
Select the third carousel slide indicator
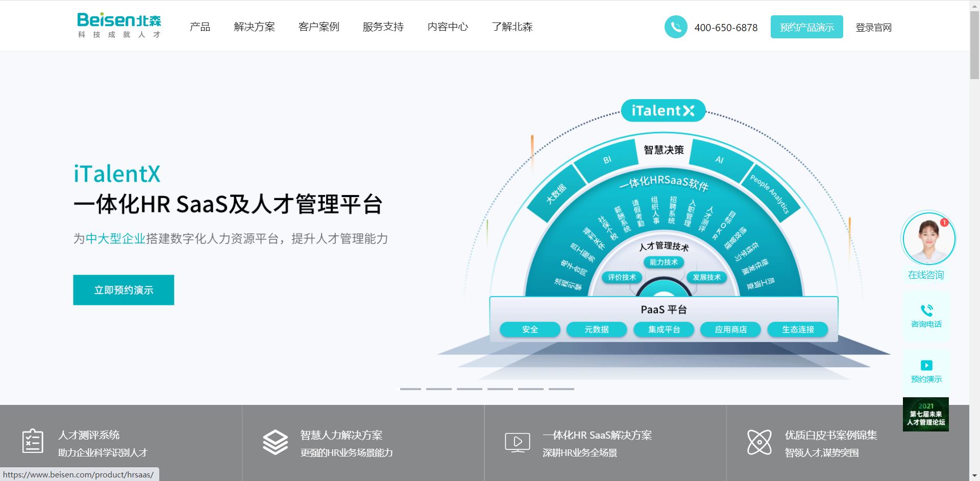[x=470, y=389]
